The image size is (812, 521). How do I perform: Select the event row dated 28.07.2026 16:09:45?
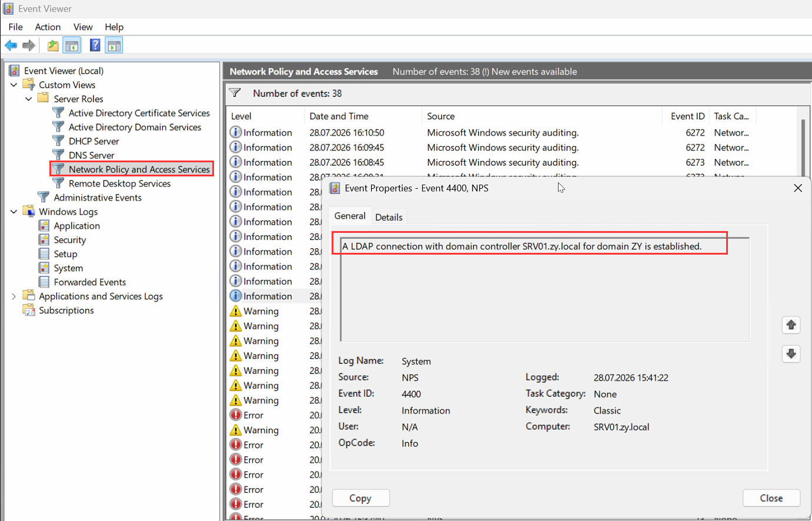[512, 148]
